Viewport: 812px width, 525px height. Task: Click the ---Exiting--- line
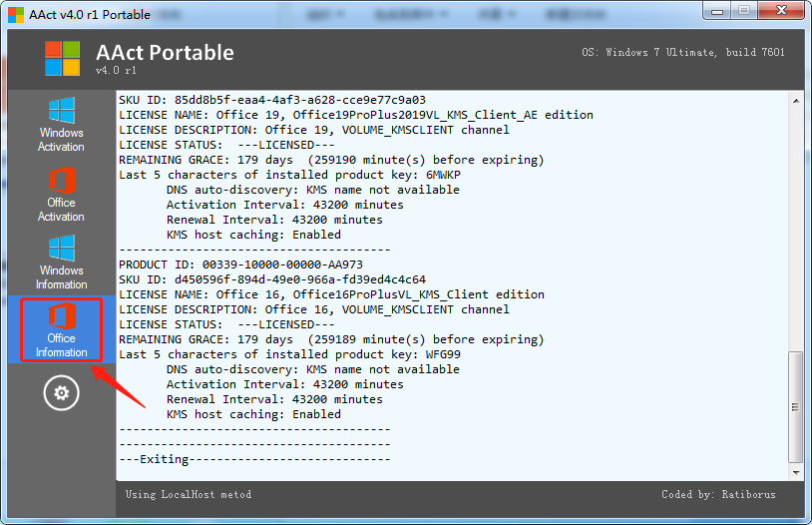coord(254,460)
